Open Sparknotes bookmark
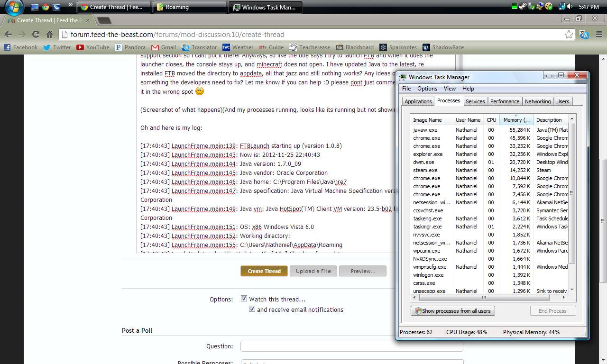Image resolution: width=607 pixels, height=364 pixels. [398, 47]
